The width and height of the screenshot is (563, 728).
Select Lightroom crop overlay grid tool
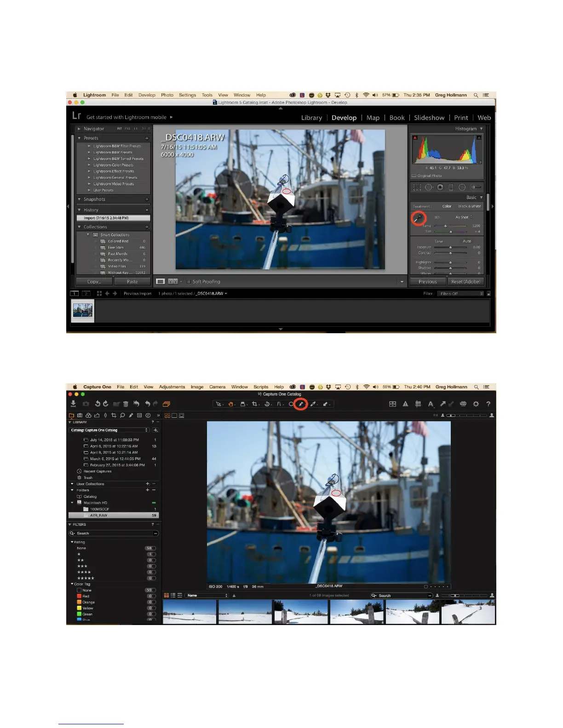[x=417, y=187]
